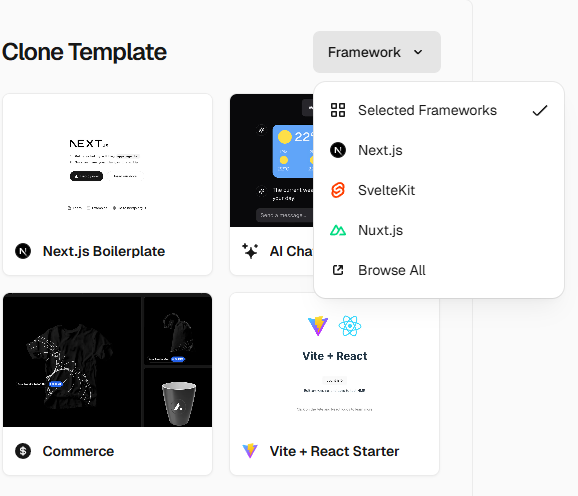
Task: Click the grid icon beside Selected Frameworks
Action: 338,110
